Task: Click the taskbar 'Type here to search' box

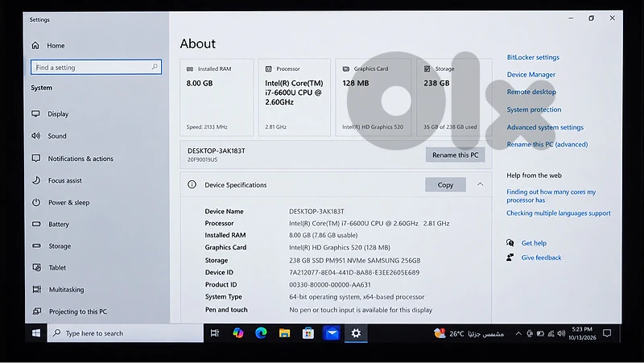Action: coord(126,333)
